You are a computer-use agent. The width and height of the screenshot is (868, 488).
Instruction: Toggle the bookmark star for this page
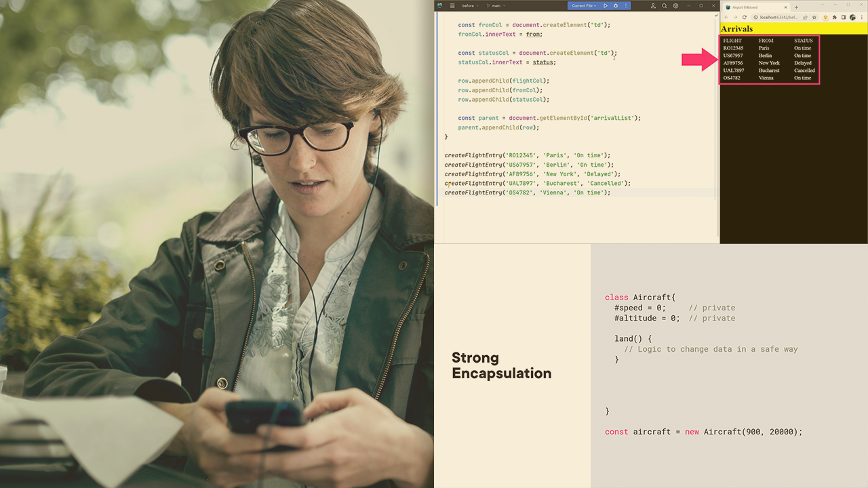click(814, 17)
